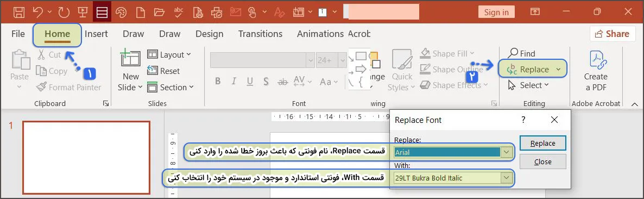Open the Select dropdown
The image size is (644, 199).
[528, 85]
